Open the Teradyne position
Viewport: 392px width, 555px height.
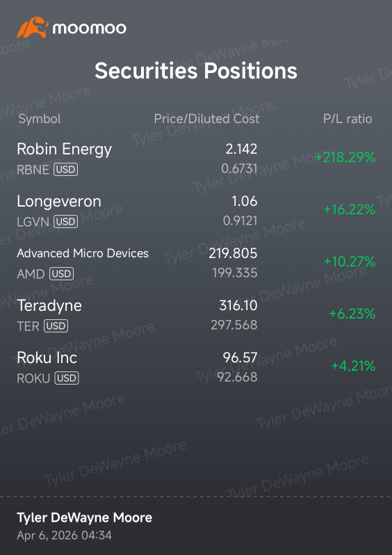coord(196,314)
